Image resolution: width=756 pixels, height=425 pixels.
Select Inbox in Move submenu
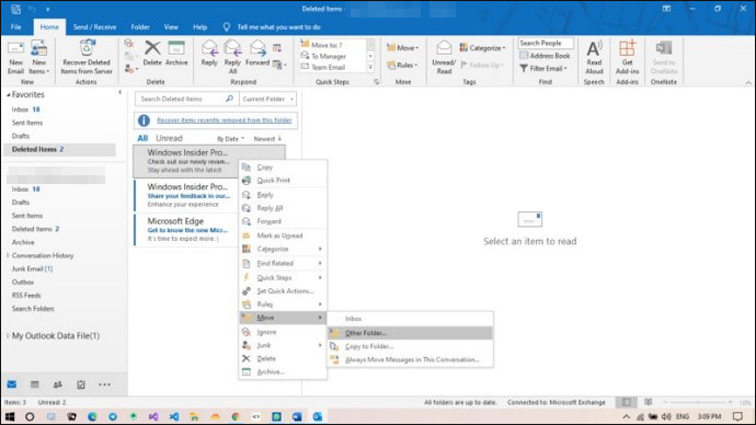(x=410, y=319)
